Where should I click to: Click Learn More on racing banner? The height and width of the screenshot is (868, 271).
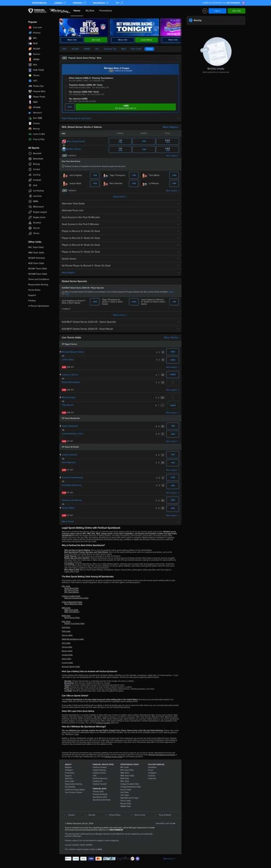[x=146, y=40]
